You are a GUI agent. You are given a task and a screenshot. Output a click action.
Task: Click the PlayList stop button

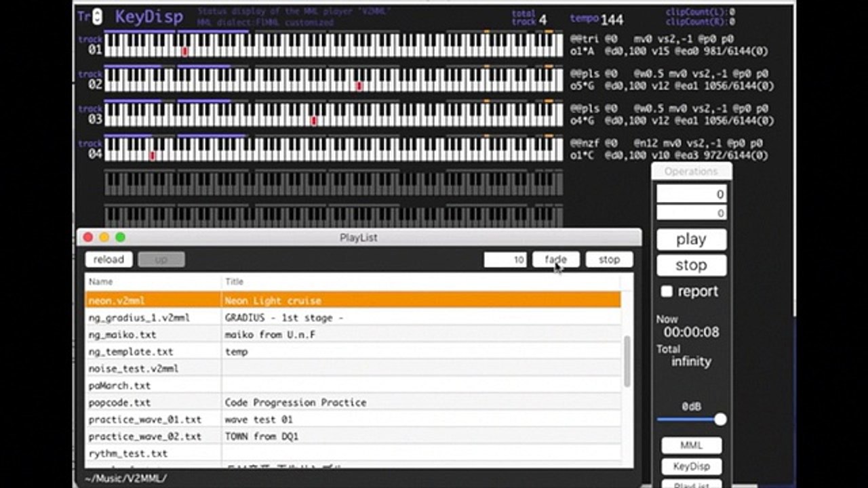609,260
